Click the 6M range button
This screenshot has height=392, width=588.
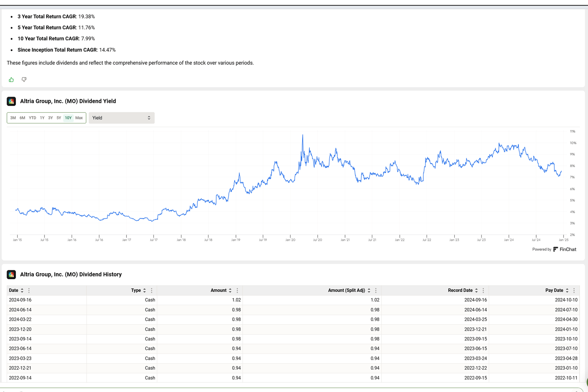22,118
